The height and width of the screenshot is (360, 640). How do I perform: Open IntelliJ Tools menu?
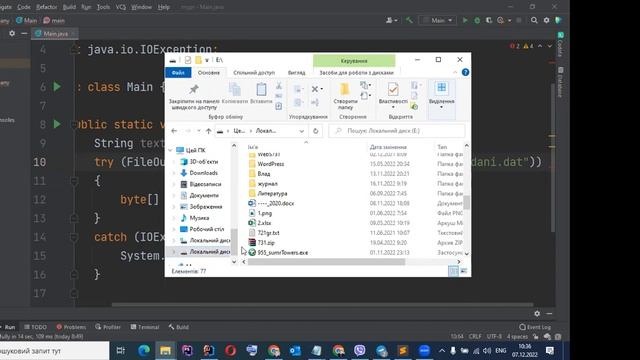click(103, 7)
